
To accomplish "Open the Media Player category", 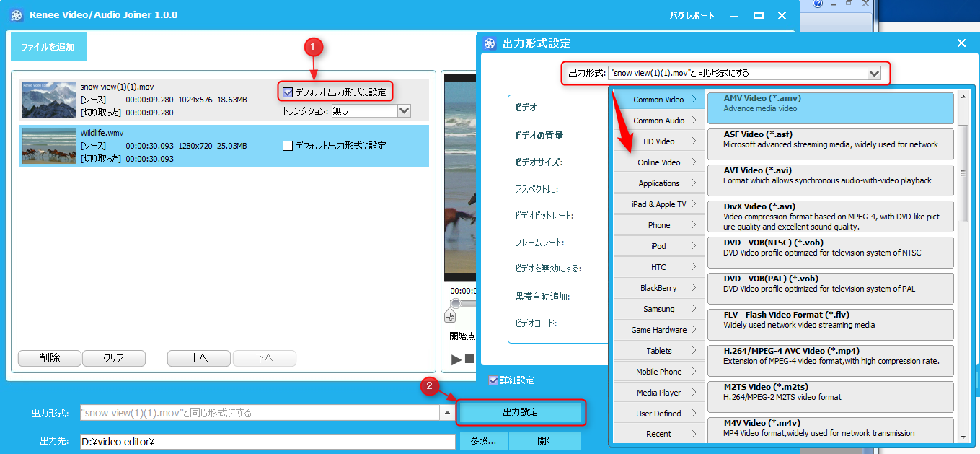I will [659, 393].
